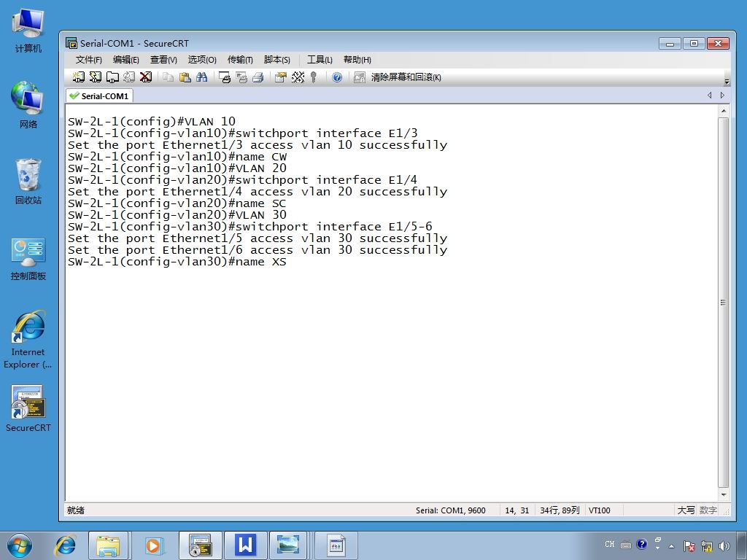Open the 工具(L) menu
This screenshot has height=560, width=747.
pos(320,60)
